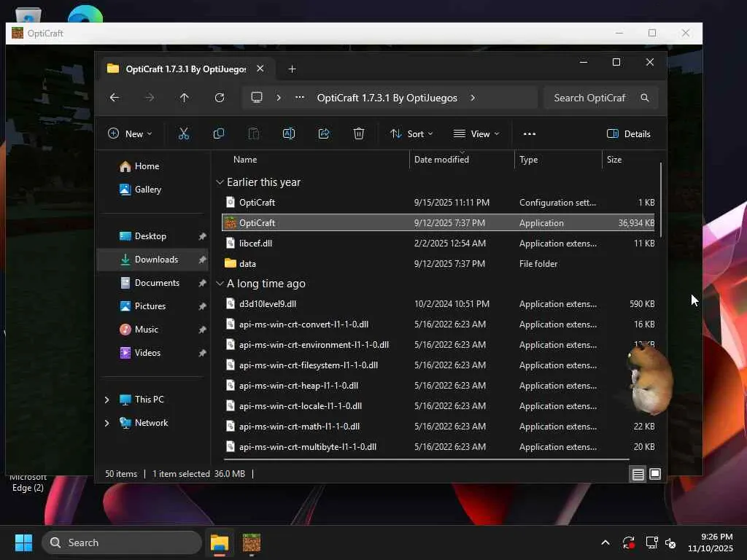Open File Explorer from the taskbar
This screenshot has width=747, height=560.
tap(220, 542)
